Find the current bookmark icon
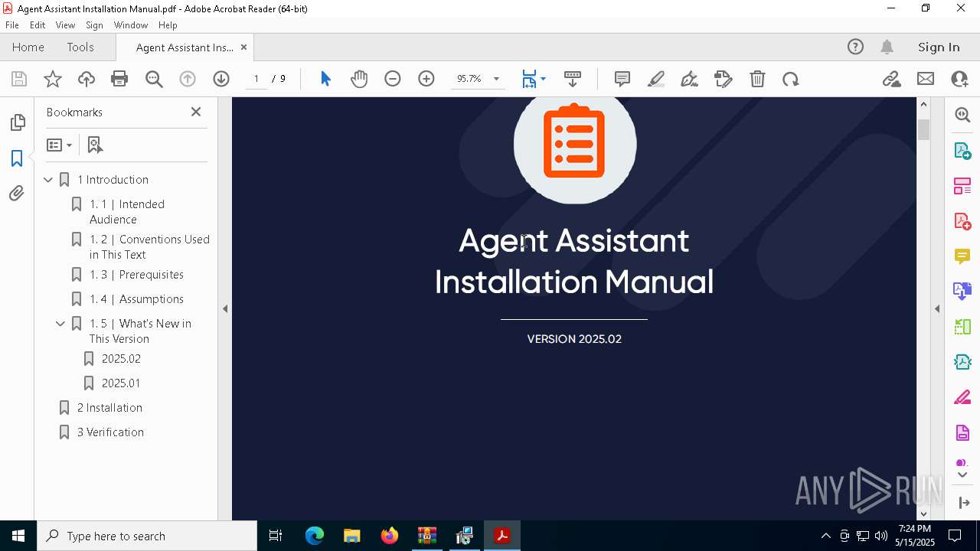The height and width of the screenshot is (551, 980). 95,145
